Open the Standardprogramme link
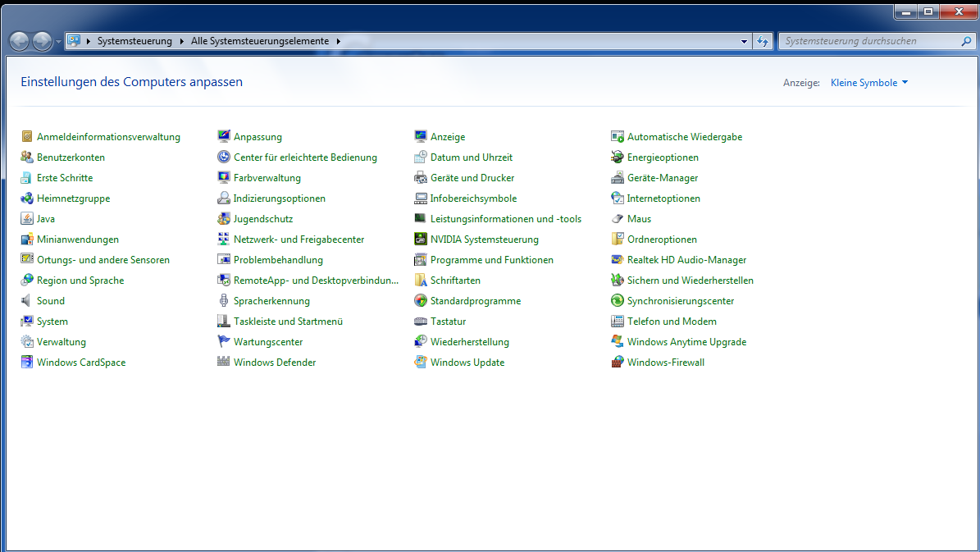980x552 pixels. point(476,301)
